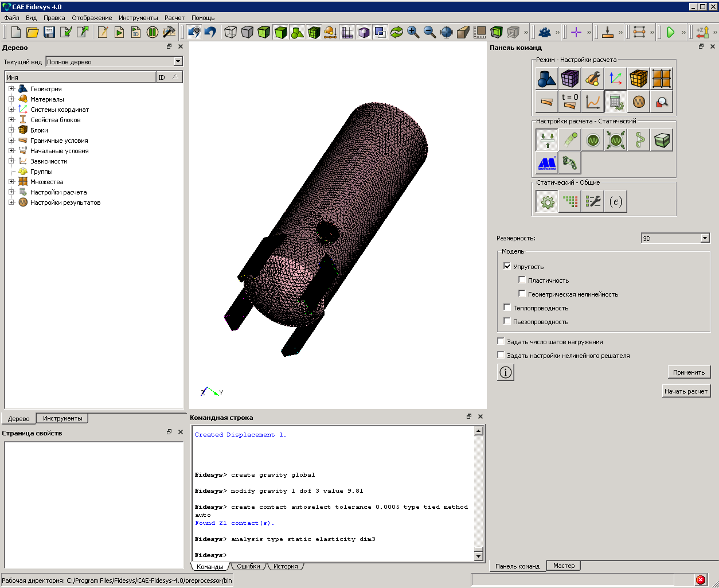Click the blue AutoMechanics logo icon
Screen dimensions: 719x588
pyautogui.click(x=547, y=163)
